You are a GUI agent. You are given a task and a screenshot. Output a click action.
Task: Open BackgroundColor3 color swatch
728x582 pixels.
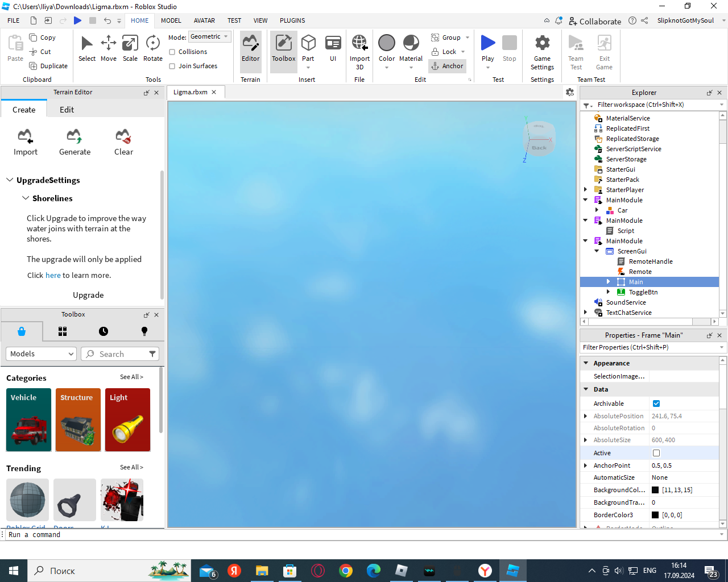[655, 490]
